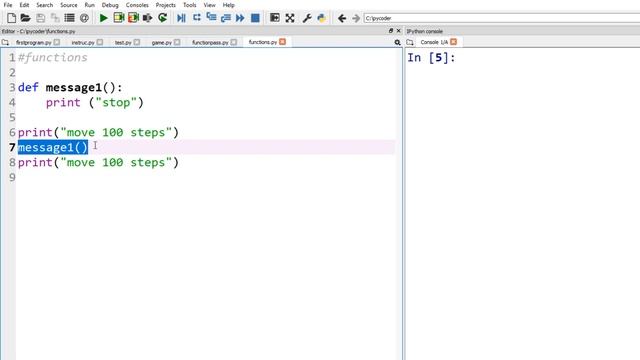Open Preferences wrench icon
Viewport: 640px width, 360px height.
click(307, 18)
